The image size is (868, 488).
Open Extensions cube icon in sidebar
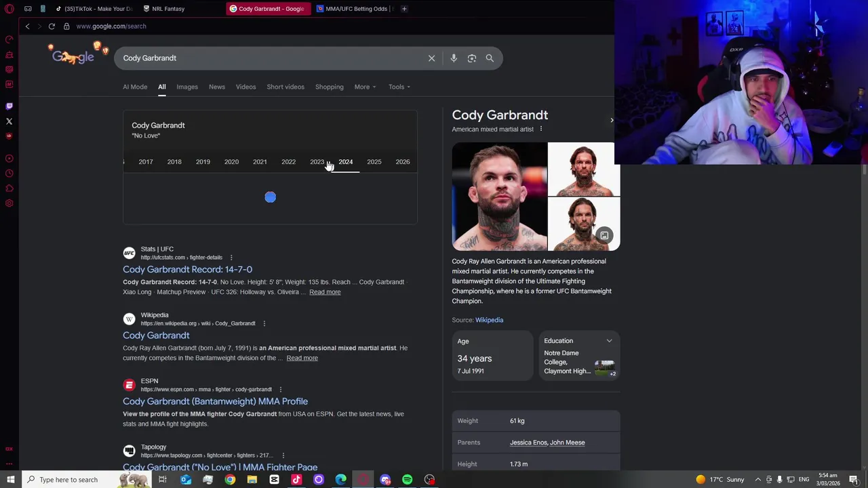pyautogui.click(x=9, y=188)
